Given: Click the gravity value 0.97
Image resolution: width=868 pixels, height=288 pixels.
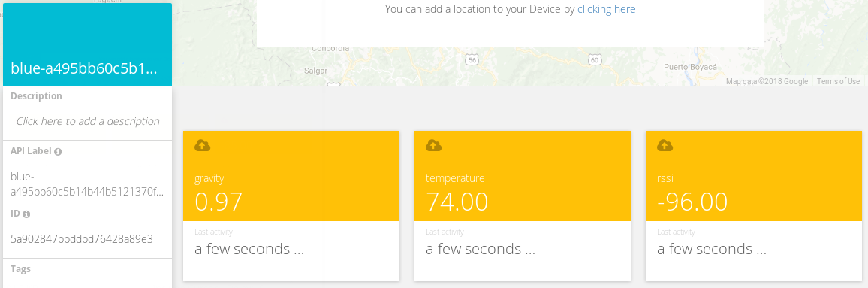Looking at the screenshot, I should [219, 202].
